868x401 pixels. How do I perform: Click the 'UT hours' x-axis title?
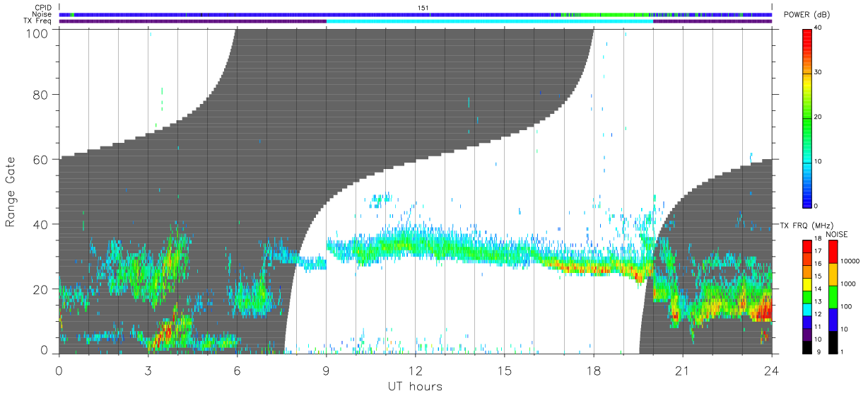tap(415, 386)
